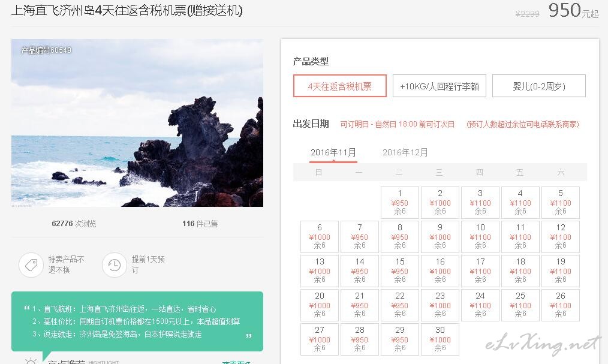Choose departure date 2 in November

click(440, 202)
